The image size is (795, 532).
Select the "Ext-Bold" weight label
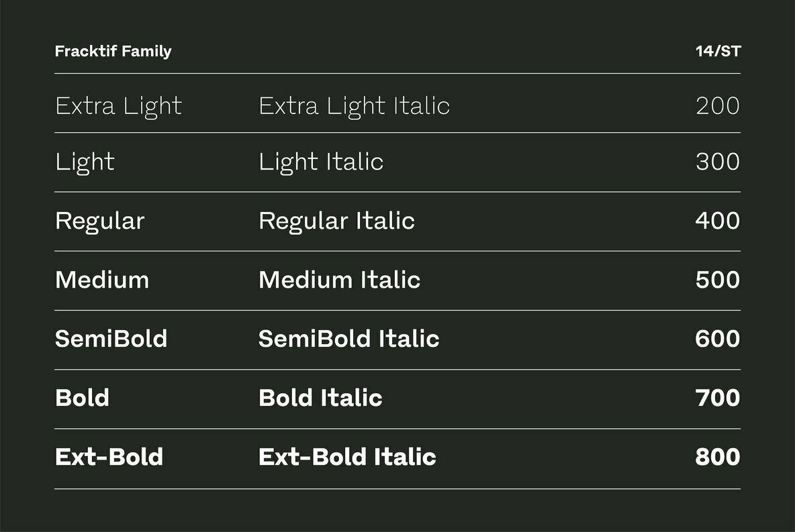109,457
